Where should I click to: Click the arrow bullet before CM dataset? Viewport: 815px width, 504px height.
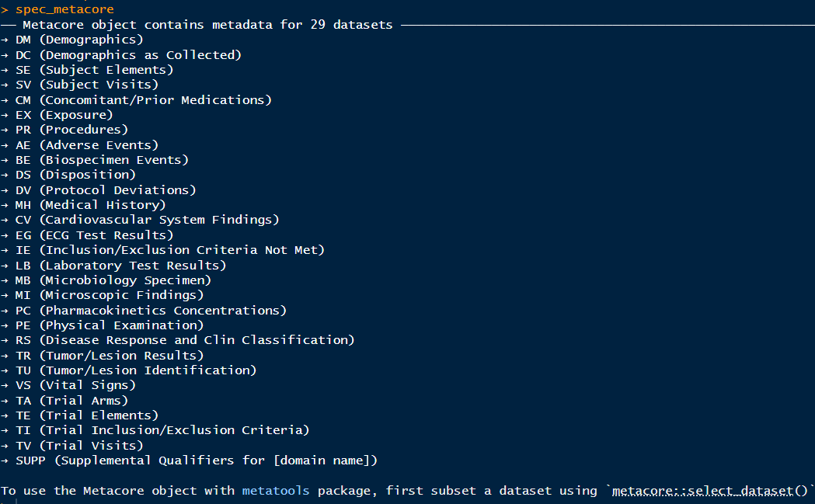point(5,99)
